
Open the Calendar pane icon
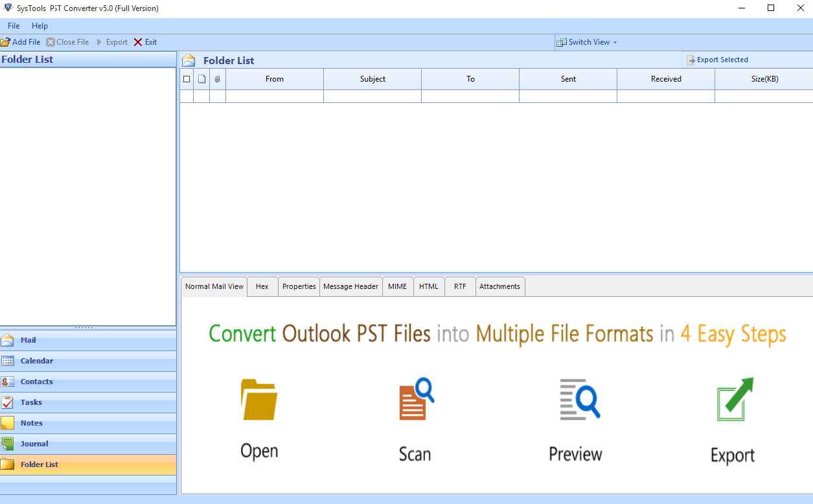(8, 361)
